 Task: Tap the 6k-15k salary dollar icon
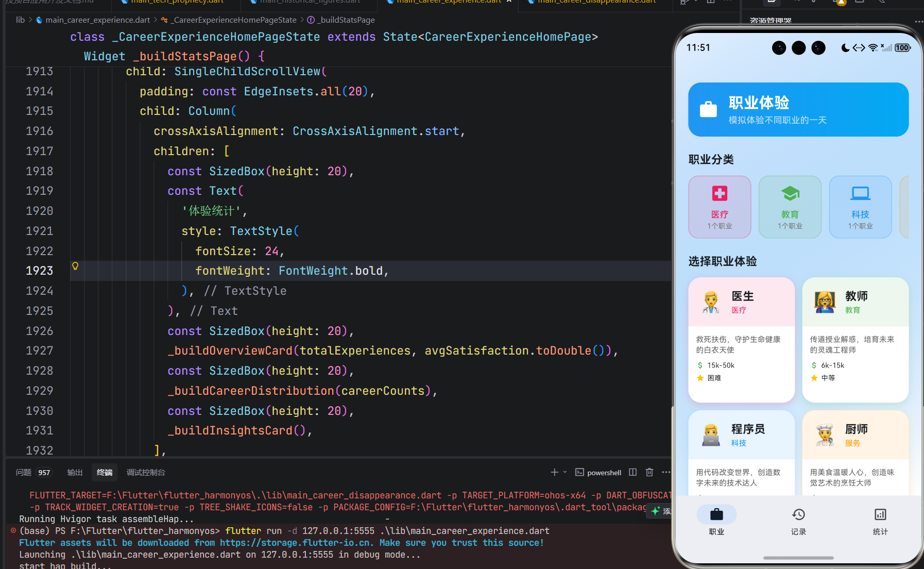[814, 365]
